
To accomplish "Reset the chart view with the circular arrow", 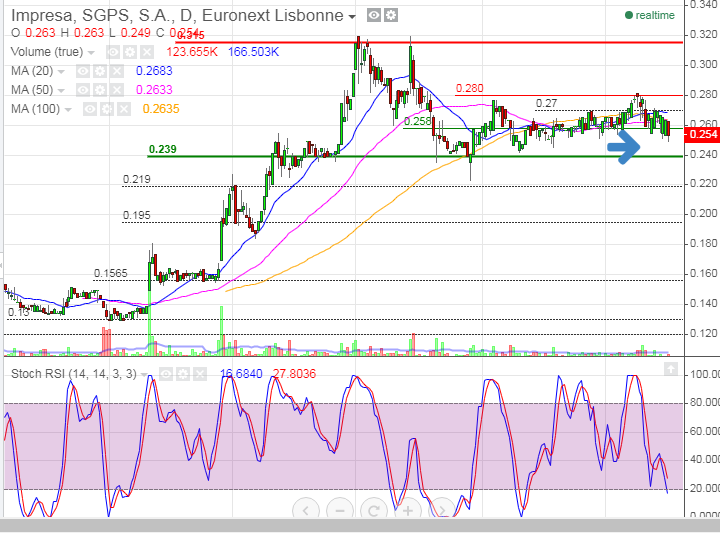I will tap(374, 510).
